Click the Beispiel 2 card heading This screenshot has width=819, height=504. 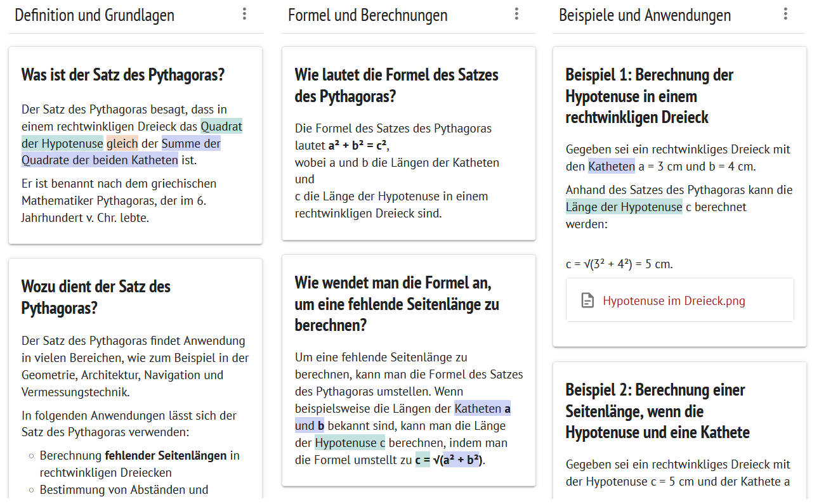click(x=658, y=411)
